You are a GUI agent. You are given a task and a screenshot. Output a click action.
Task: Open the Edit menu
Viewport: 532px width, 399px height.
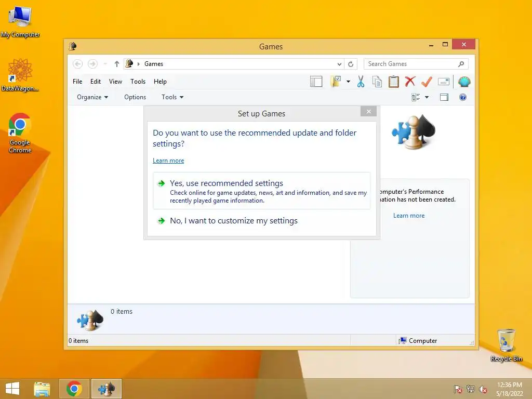[x=96, y=82]
